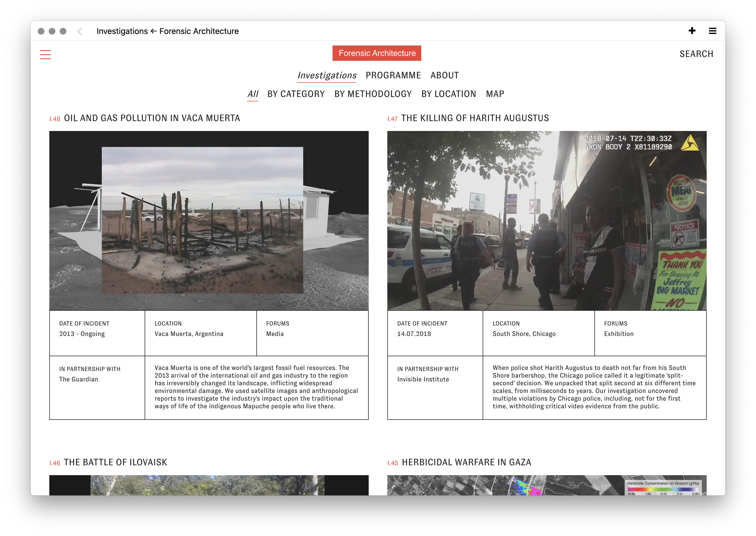This screenshot has width=756, height=536.
Task: Open the red hamburger site menu
Action: pos(45,55)
